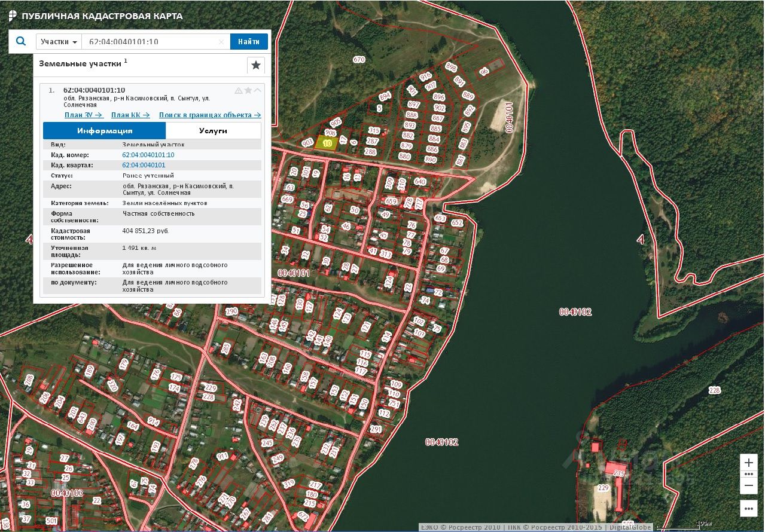Zoom out the map with minus button

pos(749,485)
